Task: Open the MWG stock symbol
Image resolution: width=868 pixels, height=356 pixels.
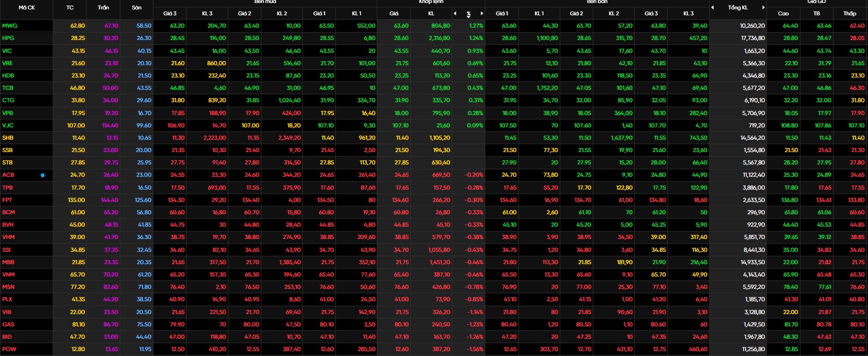Action: (9, 26)
